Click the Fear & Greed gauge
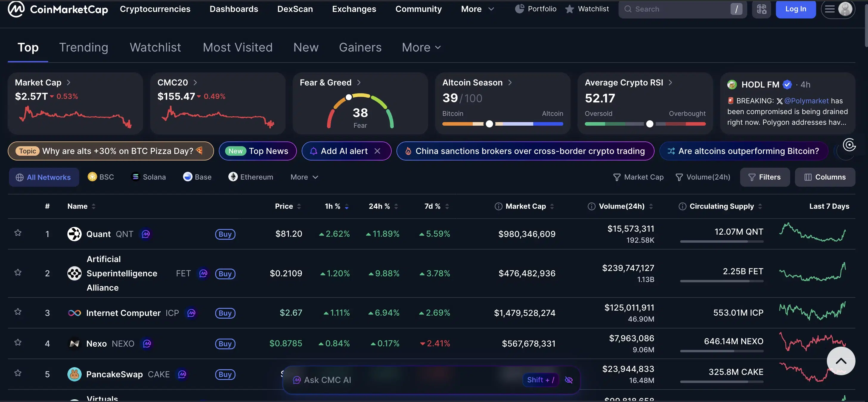The image size is (868, 402). coord(360,111)
